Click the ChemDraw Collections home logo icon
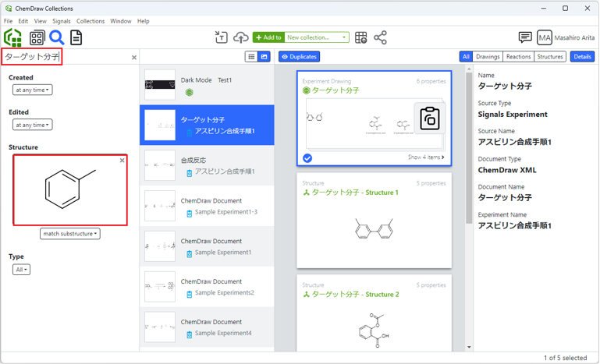The image size is (600, 364). 13,37
